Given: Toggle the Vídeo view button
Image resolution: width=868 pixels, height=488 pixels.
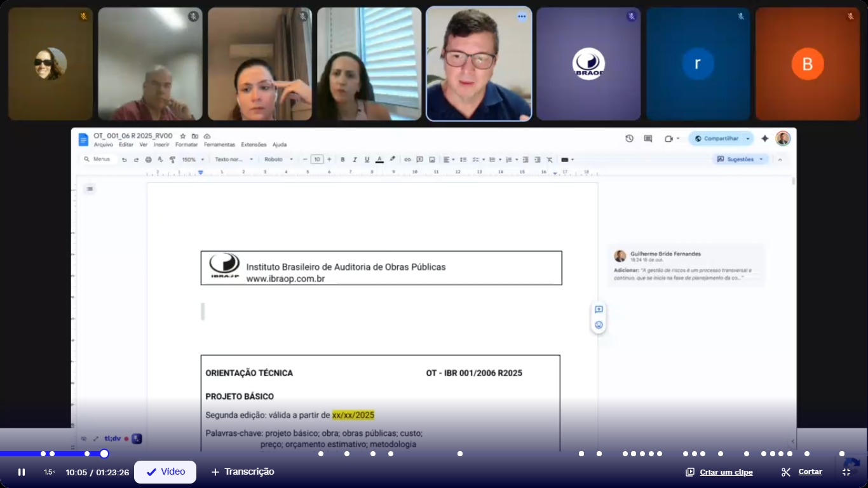Looking at the screenshot, I should (165, 472).
